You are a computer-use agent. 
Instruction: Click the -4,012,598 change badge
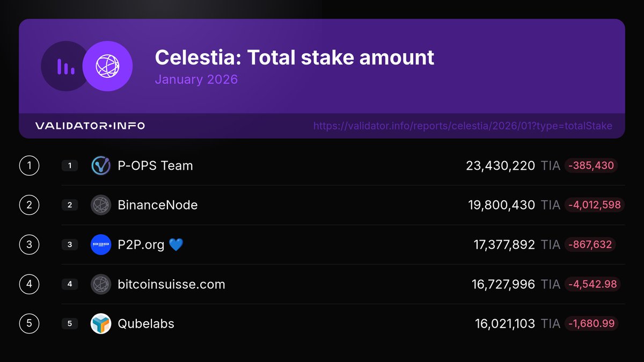[x=594, y=205]
